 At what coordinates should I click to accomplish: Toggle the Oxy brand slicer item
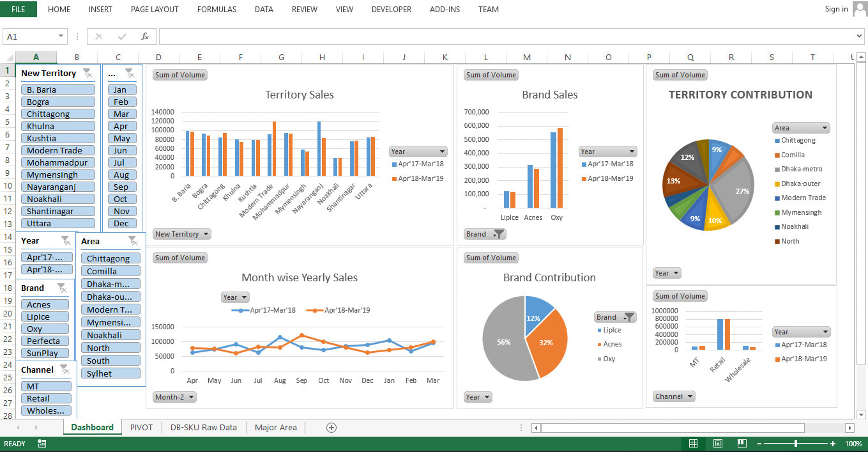coord(47,329)
